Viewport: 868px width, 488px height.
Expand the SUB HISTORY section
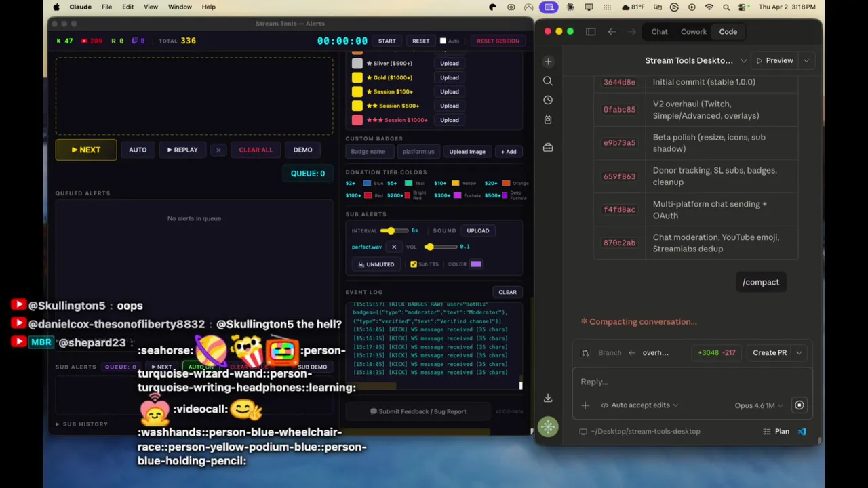[x=82, y=424]
